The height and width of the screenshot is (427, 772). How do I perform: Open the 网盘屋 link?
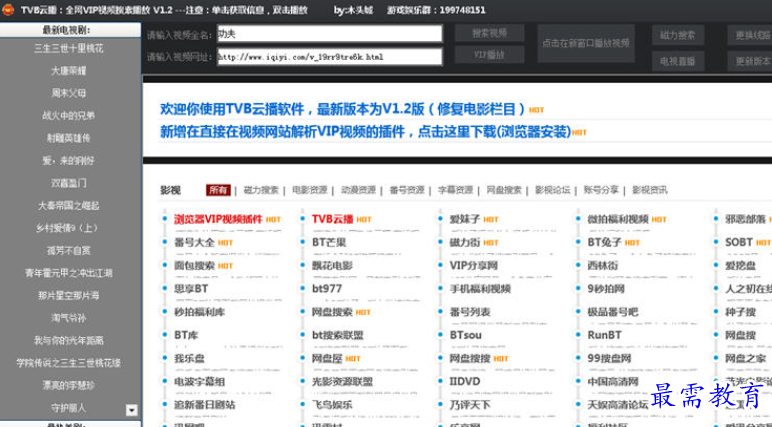click(x=327, y=358)
